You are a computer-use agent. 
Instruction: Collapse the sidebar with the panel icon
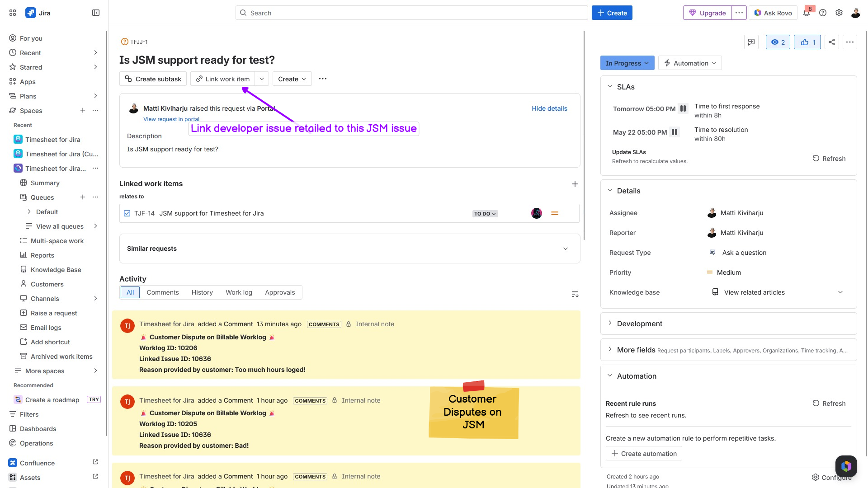[x=96, y=13]
